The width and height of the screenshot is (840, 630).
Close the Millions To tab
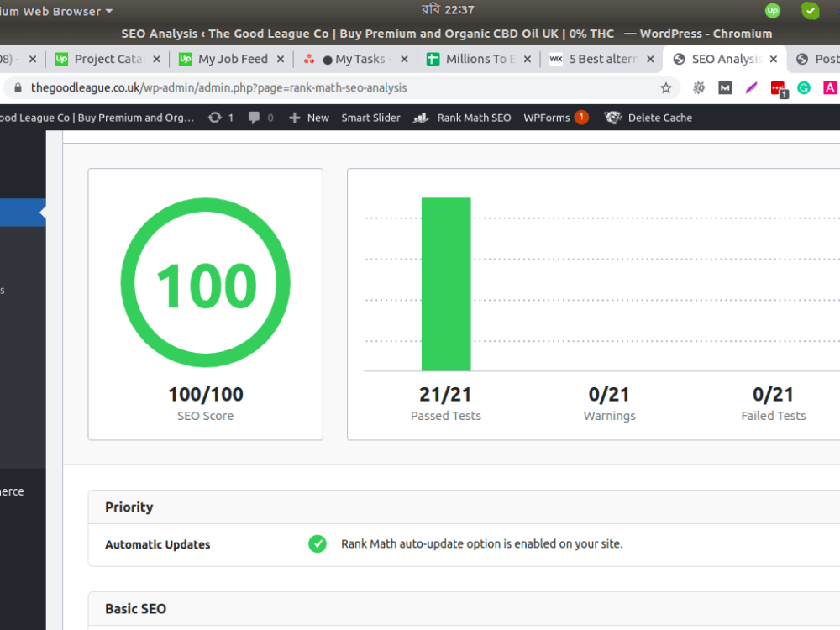point(528,60)
